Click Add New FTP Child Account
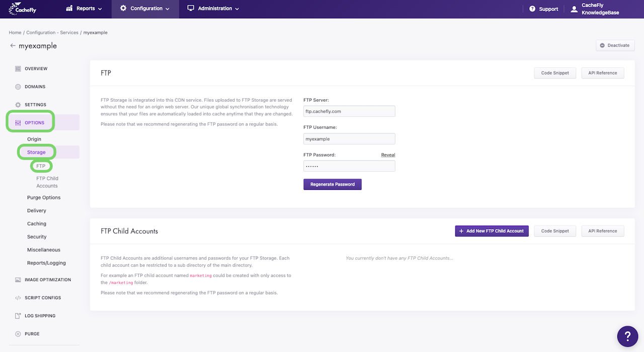Image resolution: width=644 pixels, height=352 pixels. coord(492,231)
